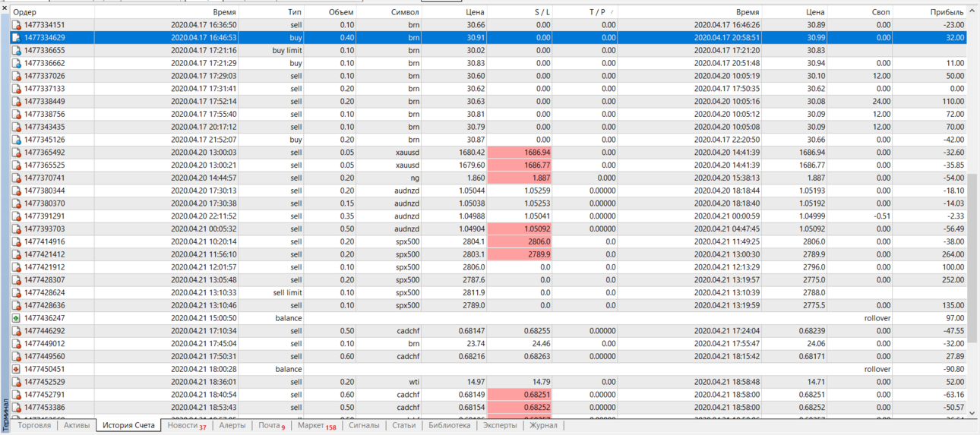The height and width of the screenshot is (435, 980).
Task: Open the Журнал tab
Action: click(543, 426)
